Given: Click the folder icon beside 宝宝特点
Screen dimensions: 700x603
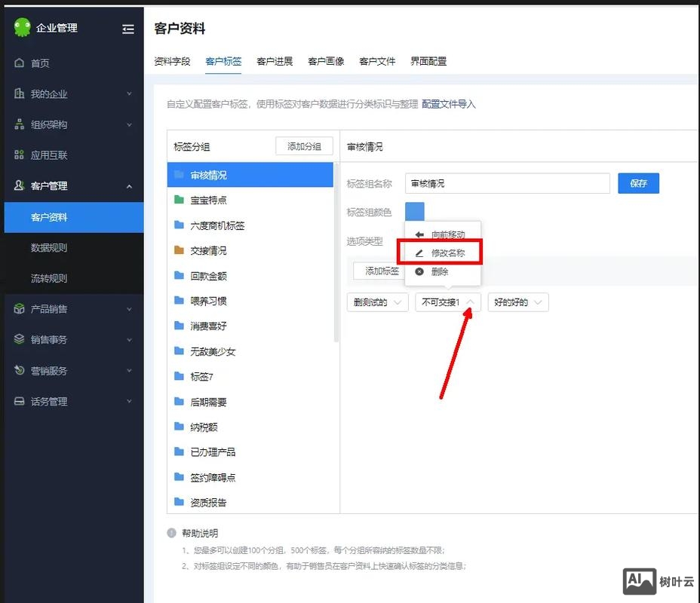Looking at the screenshot, I should 179,200.
